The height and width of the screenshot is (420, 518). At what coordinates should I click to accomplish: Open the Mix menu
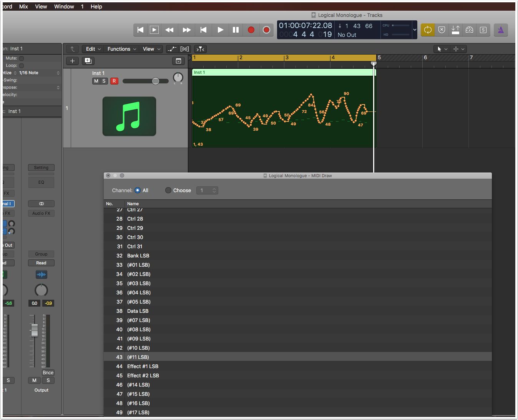[x=23, y=7]
